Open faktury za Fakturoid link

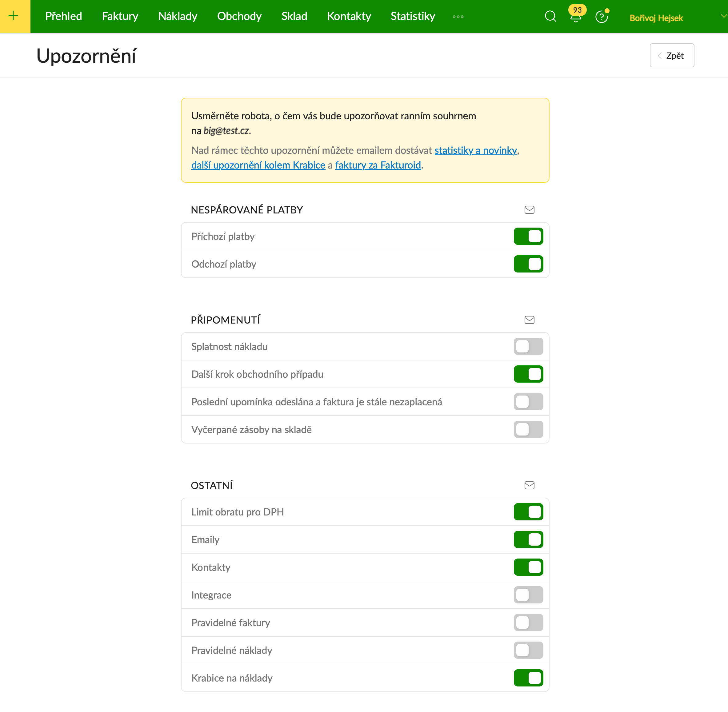pyautogui.click(x=378, y=165)
